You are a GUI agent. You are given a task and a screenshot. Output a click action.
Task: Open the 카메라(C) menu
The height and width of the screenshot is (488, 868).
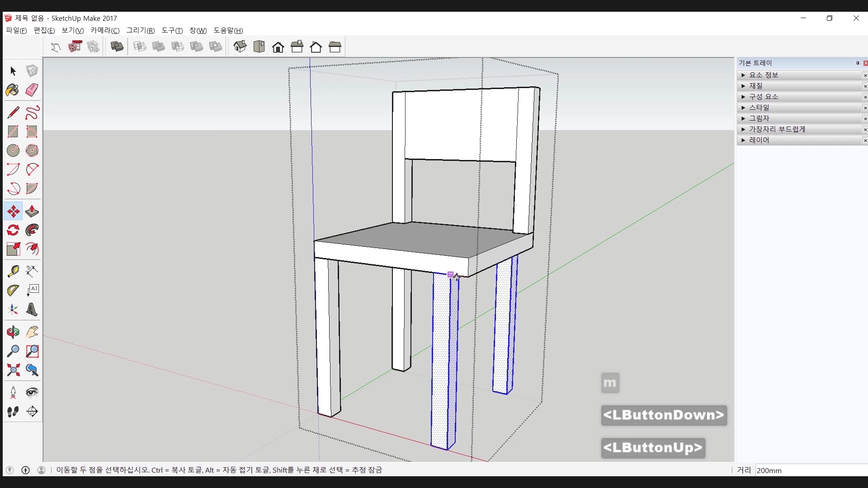pos(104,30)
